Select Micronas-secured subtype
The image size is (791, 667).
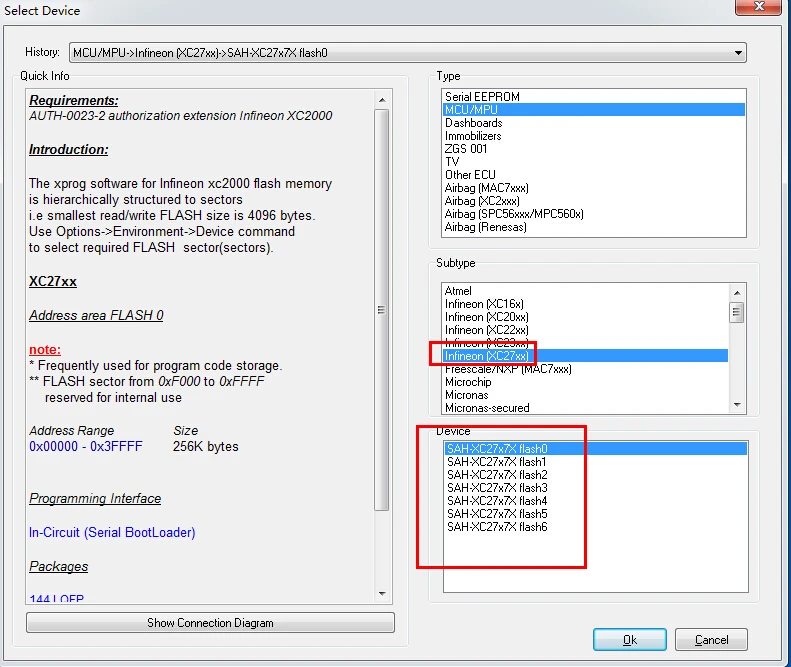click(x=585, y=408)
